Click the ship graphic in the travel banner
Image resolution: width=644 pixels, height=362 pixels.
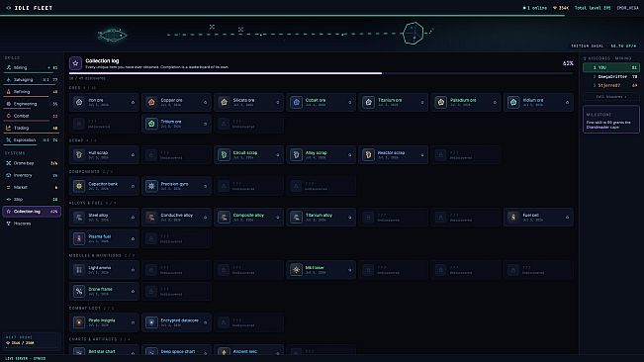click(112, 36)
